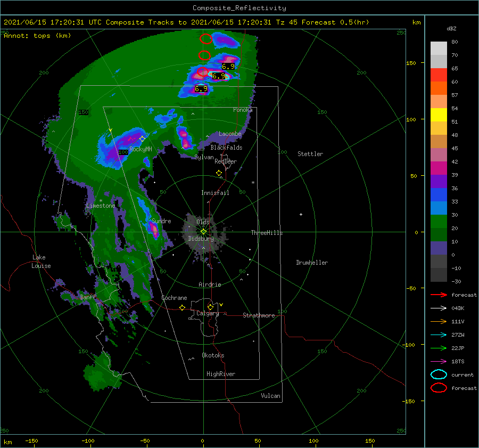Click the dBZ scale heading
479x448 pixels.
point(451,28)
